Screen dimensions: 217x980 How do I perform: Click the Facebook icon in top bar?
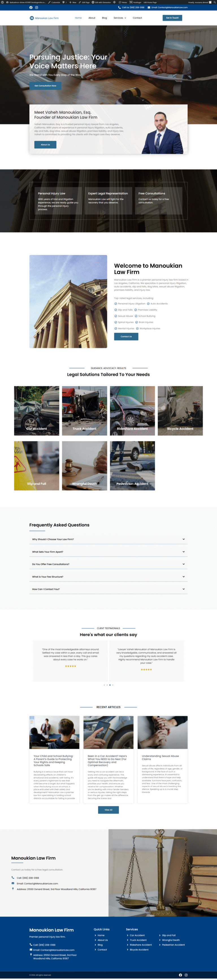[31, 8]
